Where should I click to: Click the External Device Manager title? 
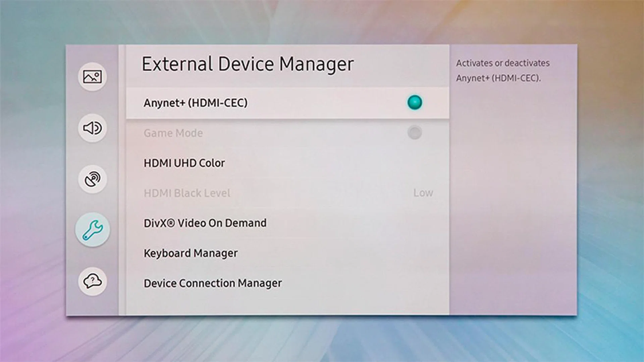[x=248, y=64]
